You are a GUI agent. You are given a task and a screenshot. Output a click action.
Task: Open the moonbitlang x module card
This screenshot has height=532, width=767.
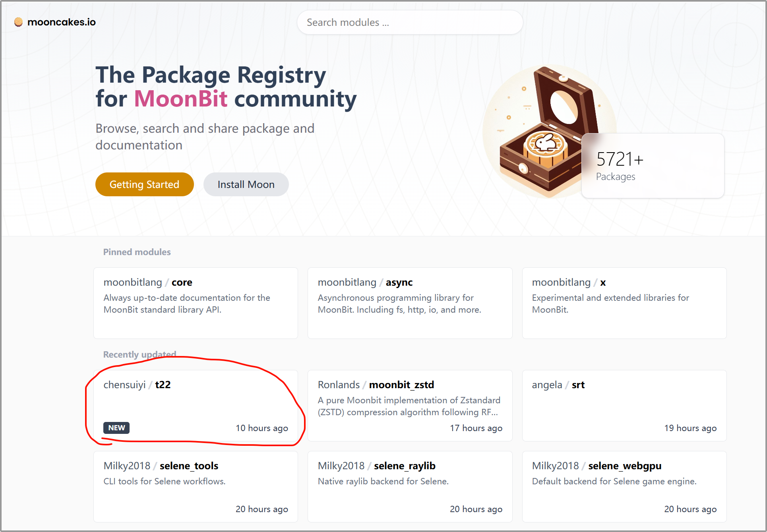(x=624, y=303)
